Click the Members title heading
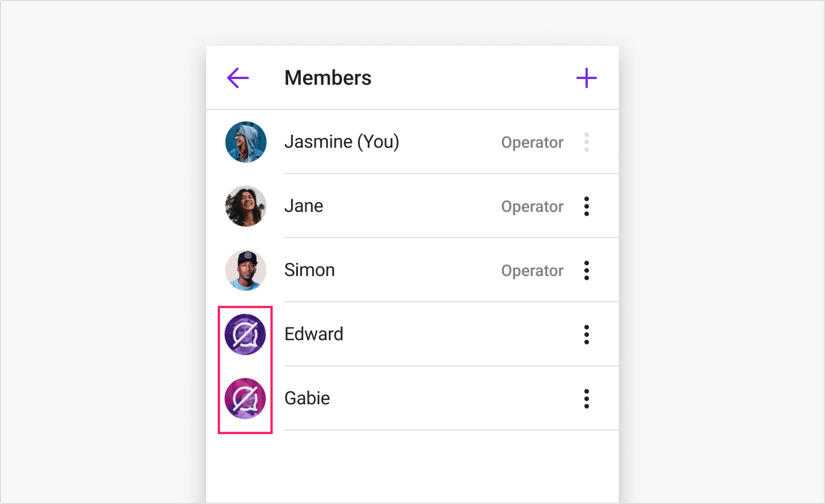This screenshot has width=825, height=504. click(328, 77)
